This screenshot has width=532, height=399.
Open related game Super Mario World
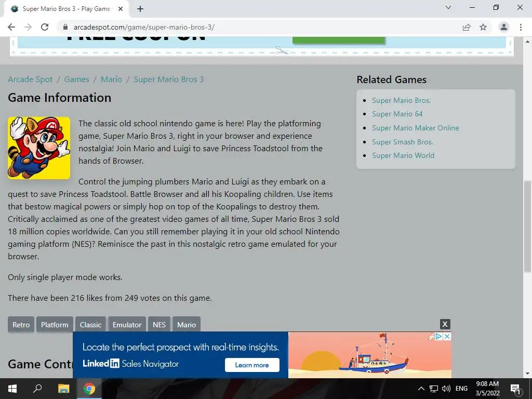pyautogui.click(x=403, y=155)
